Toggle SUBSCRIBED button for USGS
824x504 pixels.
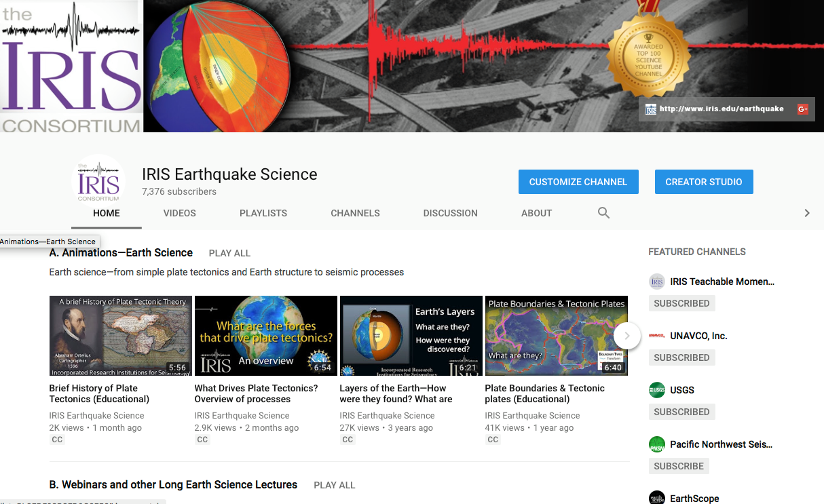click(x=681, y=412)
